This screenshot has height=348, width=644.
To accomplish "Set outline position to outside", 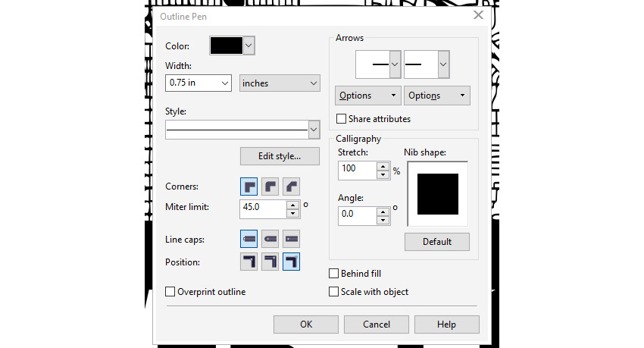I will (x=249, y=262).
